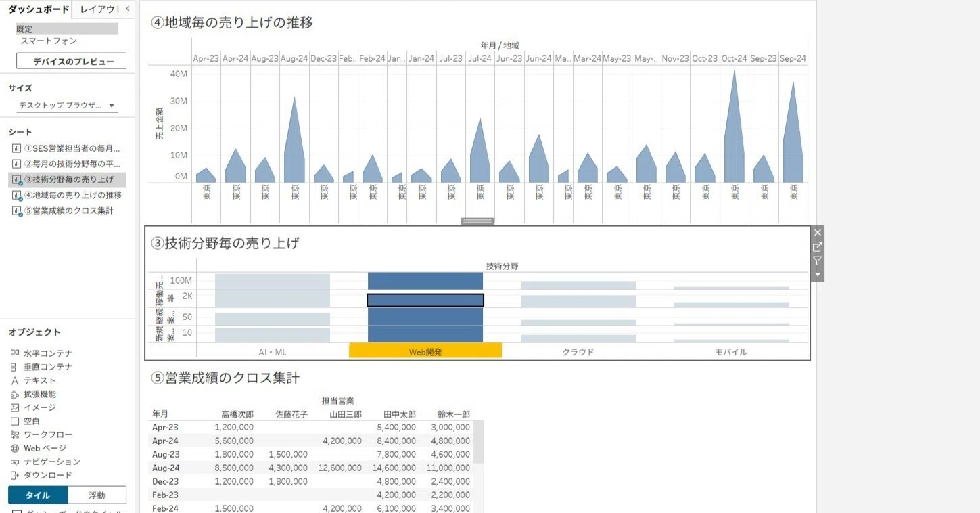The image size is (980, 513).
Task: Remove the ③ sheet from the dashboard with the X icon
Action: point(818,233)
